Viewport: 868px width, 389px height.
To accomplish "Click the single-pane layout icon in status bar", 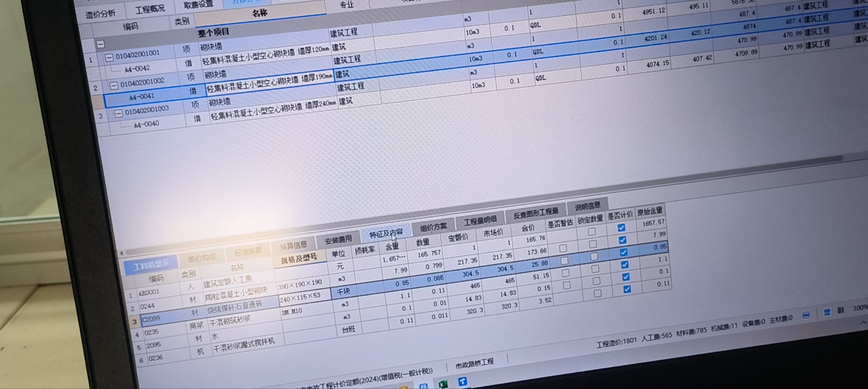I will pos(806,315).
